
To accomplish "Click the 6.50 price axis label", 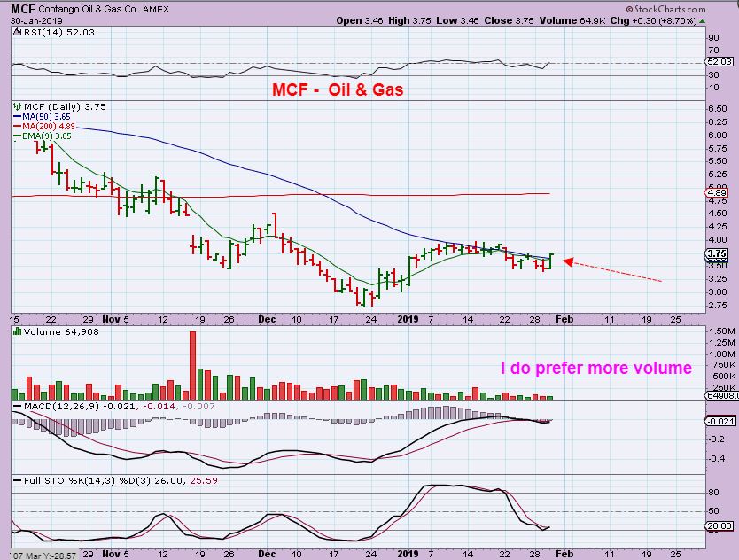I will point(718,108).
